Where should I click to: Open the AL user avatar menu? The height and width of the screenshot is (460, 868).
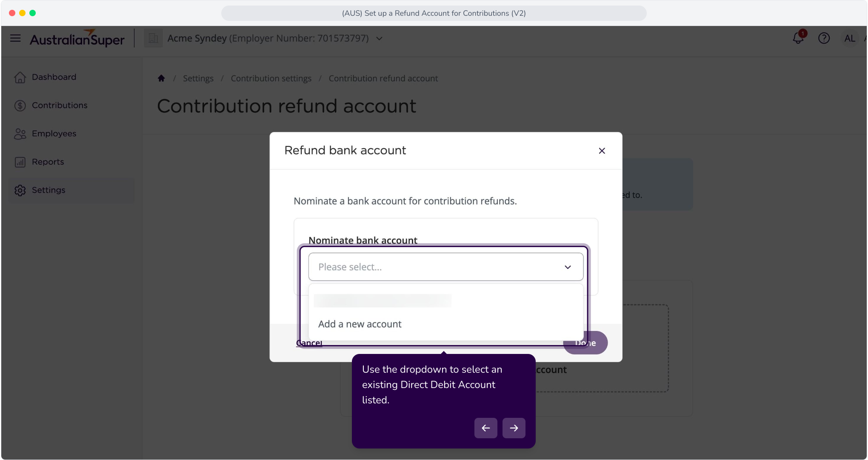pyautogui.click(x=849, y=38)
